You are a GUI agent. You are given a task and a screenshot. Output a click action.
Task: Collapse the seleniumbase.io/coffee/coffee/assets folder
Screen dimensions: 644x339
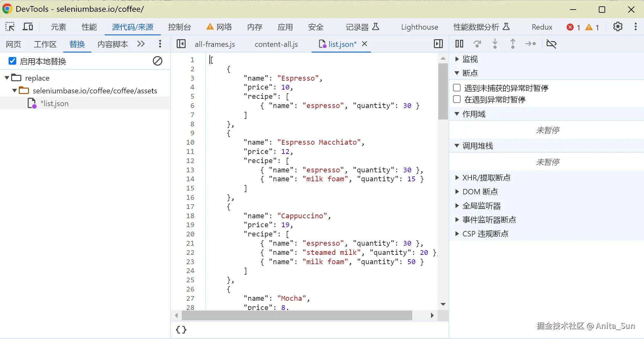coord(14,90)
